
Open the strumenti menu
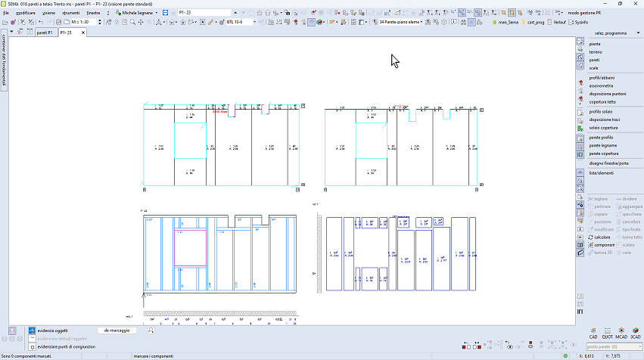72,13
